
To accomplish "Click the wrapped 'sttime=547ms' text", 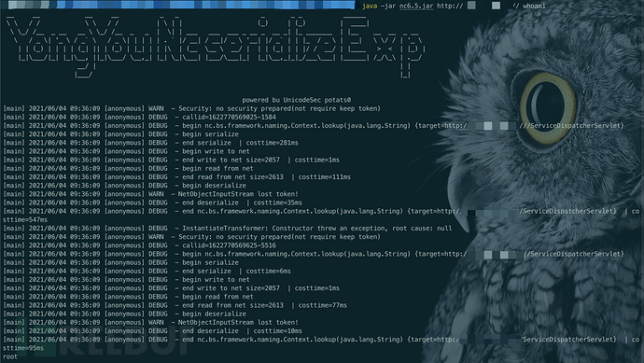I will click(x=25, y=220).
